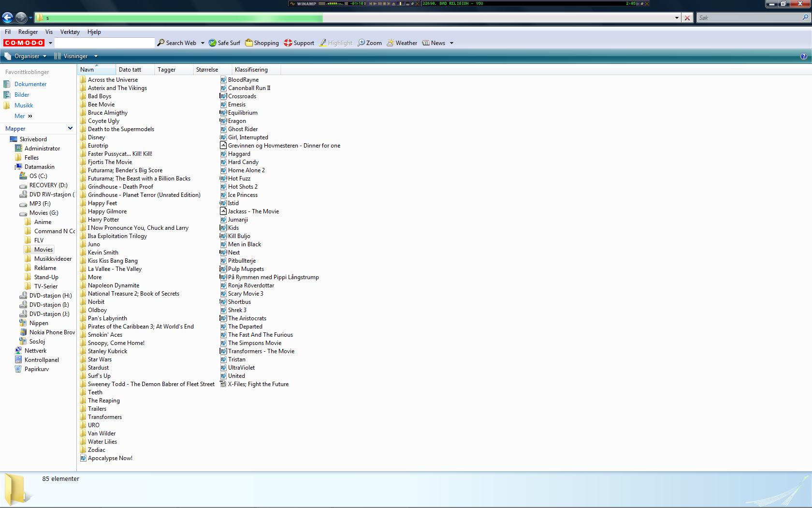
Task: Select X-Files; Fight the Future file icon
Action: pyautogui.click(x=223, y=384)
